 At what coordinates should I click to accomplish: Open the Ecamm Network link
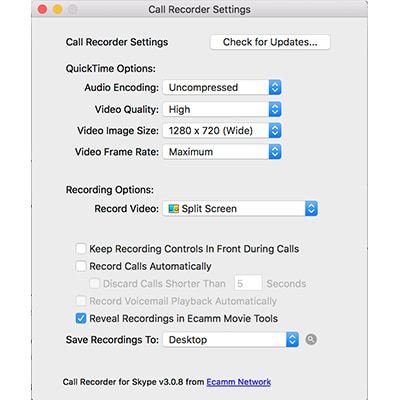tap(239, 382)
